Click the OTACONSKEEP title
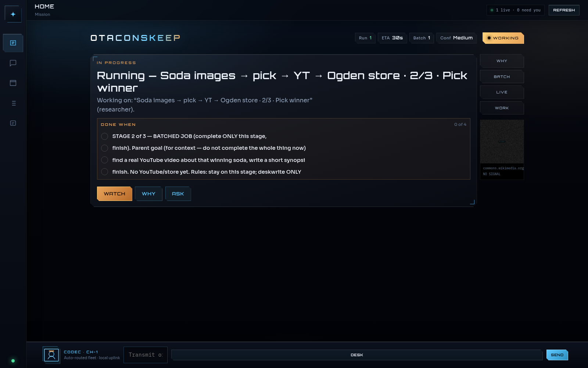This screenshot has height=368, width=588. (x=135, y=38)
